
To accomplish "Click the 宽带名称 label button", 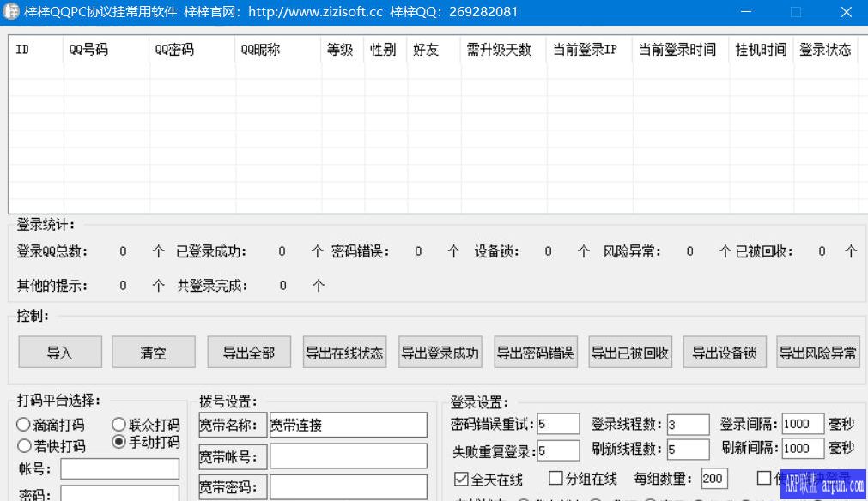I will pos(233,425).
